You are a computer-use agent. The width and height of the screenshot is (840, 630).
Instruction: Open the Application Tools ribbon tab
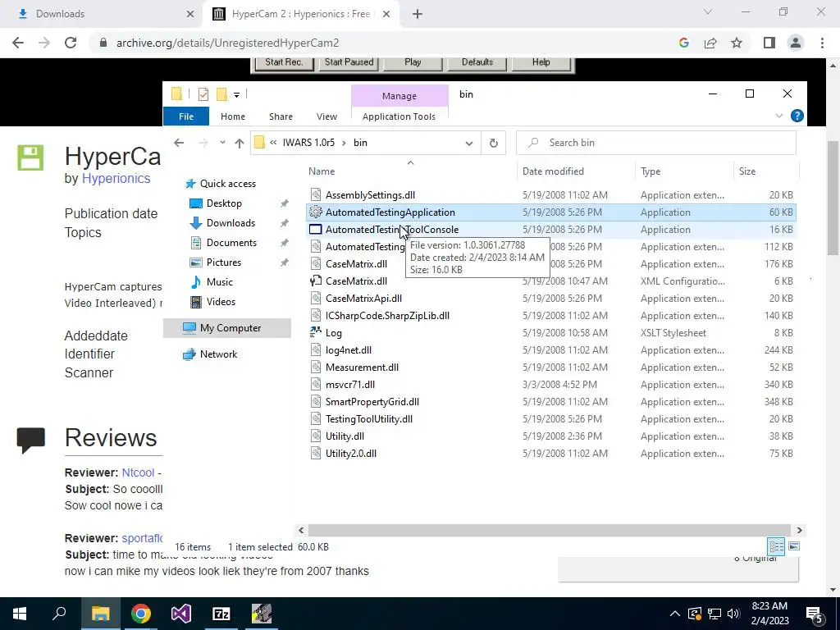pyautogui.click(x=399, y=116)
